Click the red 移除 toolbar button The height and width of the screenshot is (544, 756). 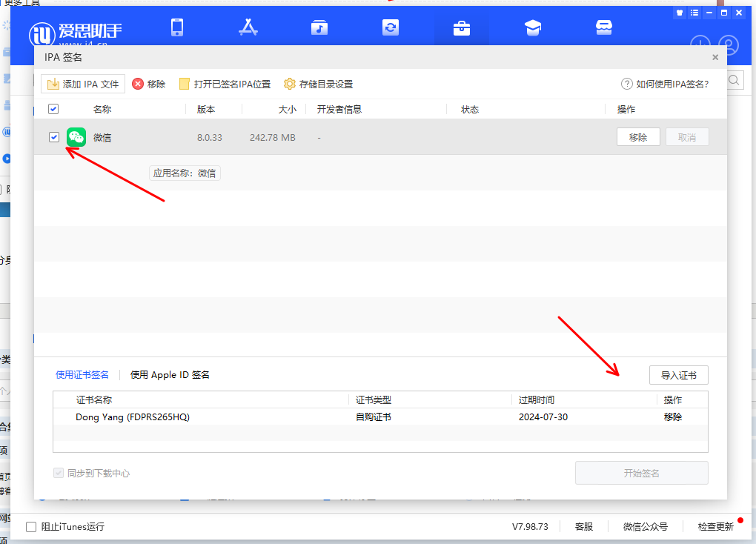tap(149, 84)
